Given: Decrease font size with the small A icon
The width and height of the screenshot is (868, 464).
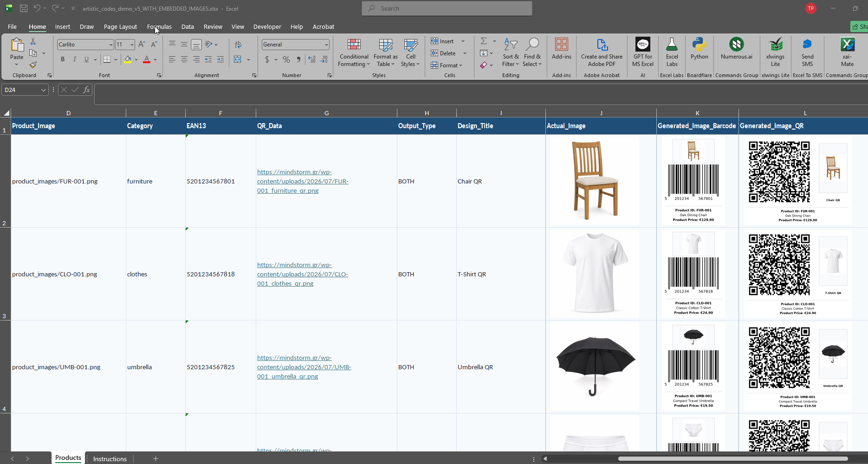Looking at the screenshot, I should point(154,45).
